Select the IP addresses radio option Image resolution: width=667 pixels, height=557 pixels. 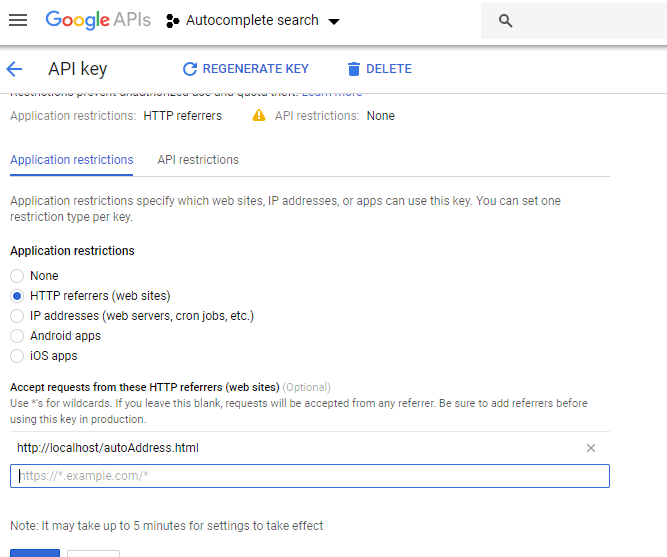pyautogui.click(x=17, y=316)
